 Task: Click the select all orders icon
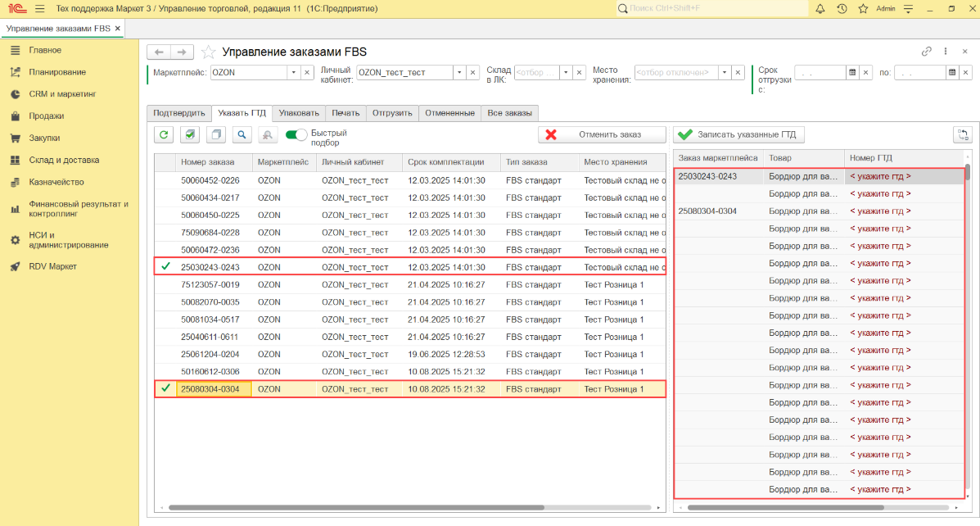click(x=190, y=135)
